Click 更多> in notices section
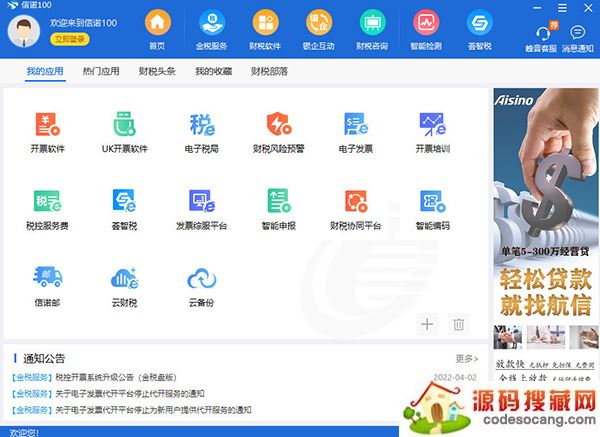Image resolution: width=600 pixels, height=437 pixels. point(467,359)
